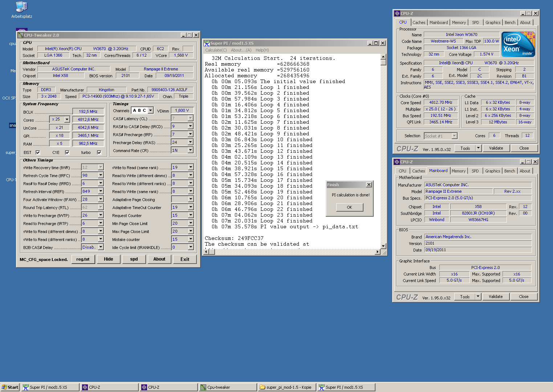The width and height of the screenshot is (553, 392).
Task: Open the memory Channels A B C dropdown
Action: click(151, 110)
